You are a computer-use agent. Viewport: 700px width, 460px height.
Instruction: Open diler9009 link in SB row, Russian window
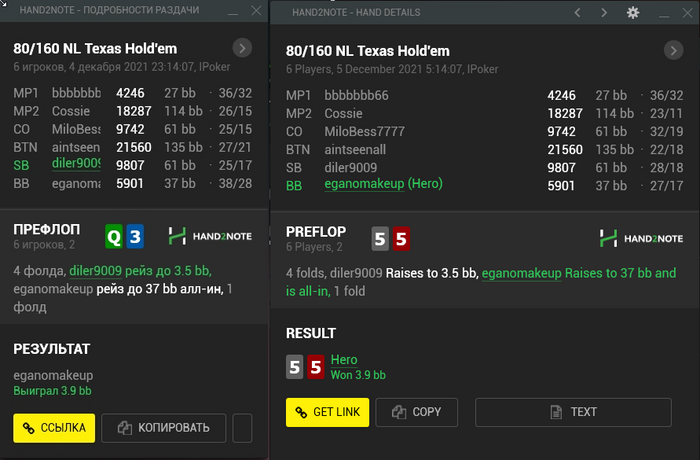pyautogui.click(x=76, y=163)
